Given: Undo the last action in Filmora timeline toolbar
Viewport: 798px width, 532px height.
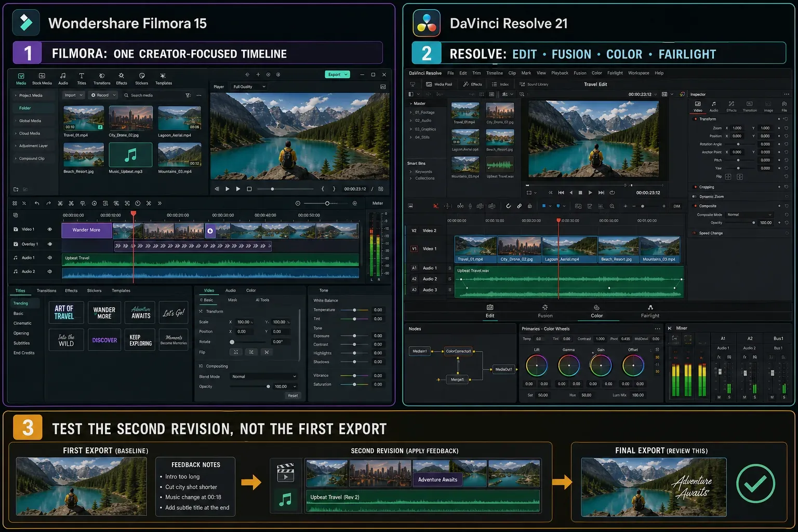Looking at the screenshot, I should click(x=37, y=203).
